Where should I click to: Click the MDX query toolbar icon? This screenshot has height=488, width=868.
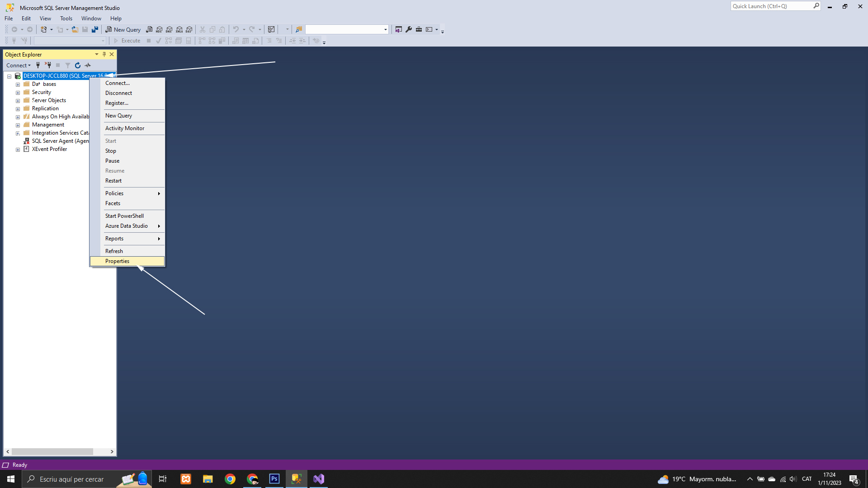pyautogui.click(x=159, y=29)
